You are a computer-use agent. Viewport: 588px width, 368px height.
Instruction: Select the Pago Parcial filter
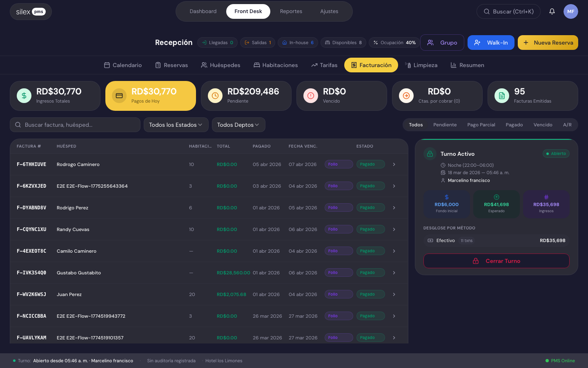(x=481, y=125)
